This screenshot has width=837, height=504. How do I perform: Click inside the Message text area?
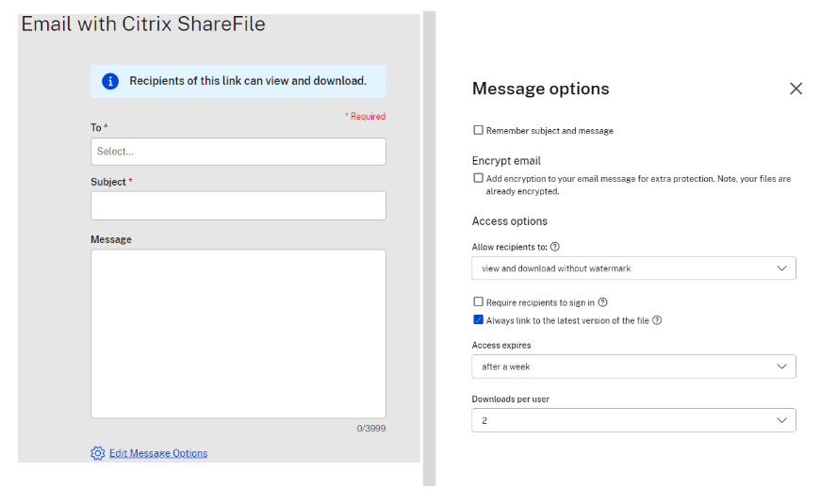click(238, 333)
